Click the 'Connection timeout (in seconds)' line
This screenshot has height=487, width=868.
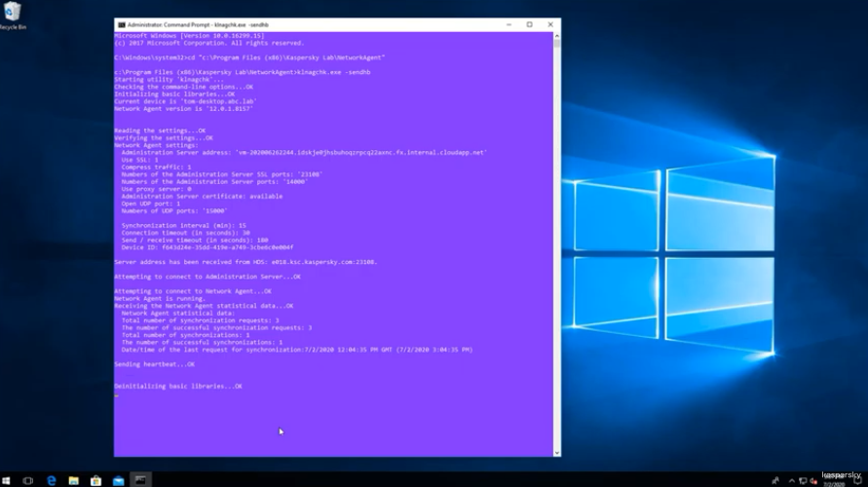coord(185,233)
